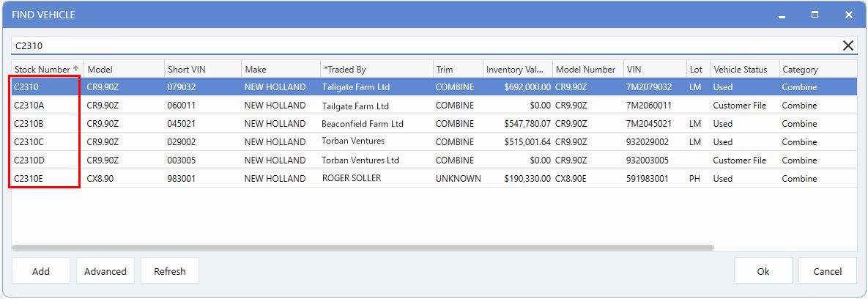This screenshot has height=299, width=868.
Task: Select the C2310C stock number row
Action: pos(434,141)
